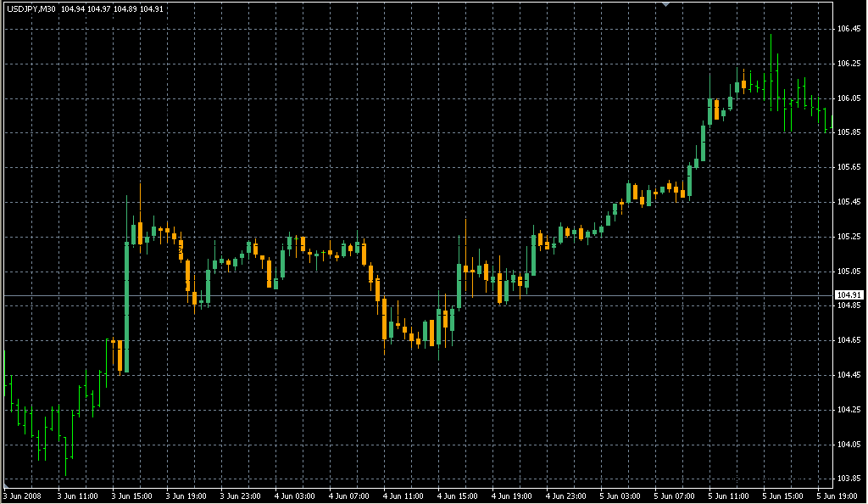Click the 105.45 price axis label
The height and width of the screenshot is (504, 868).
849,202
